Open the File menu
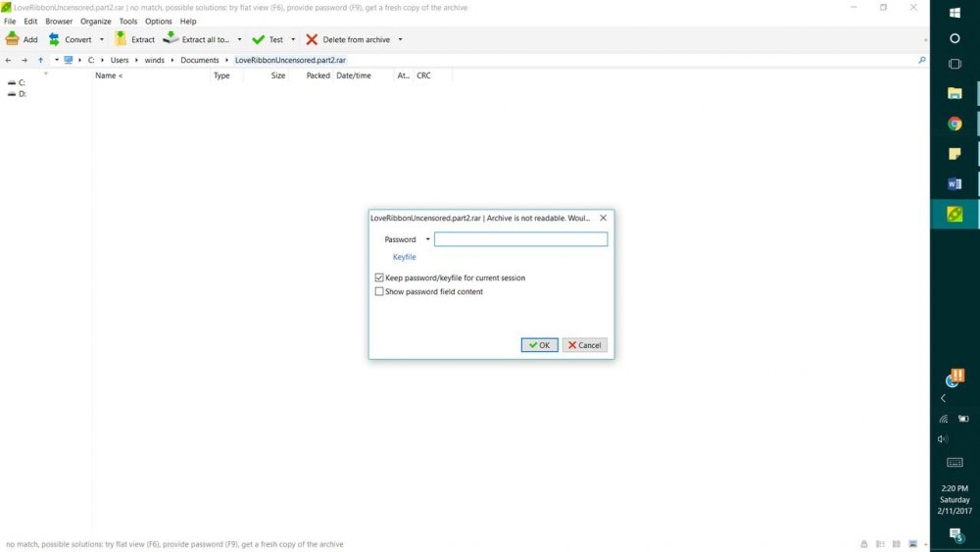The height and width of the screenshot is (552, 980). [x=10, y=22]
